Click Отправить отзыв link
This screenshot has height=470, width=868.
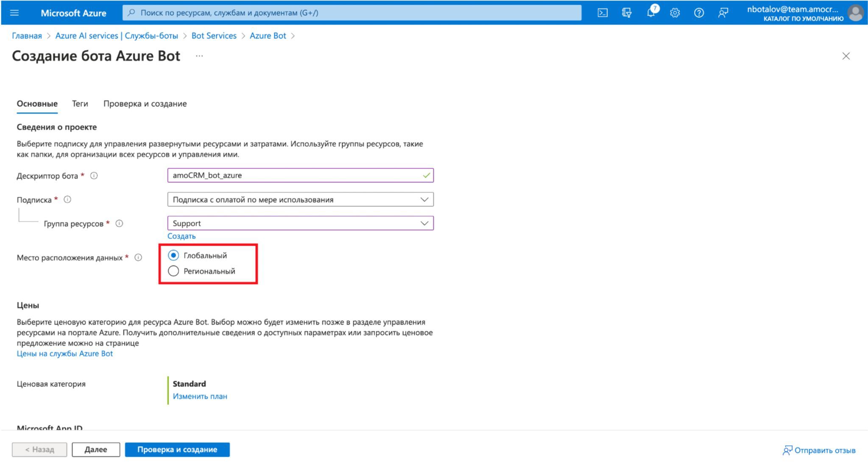tap(819, 450)
